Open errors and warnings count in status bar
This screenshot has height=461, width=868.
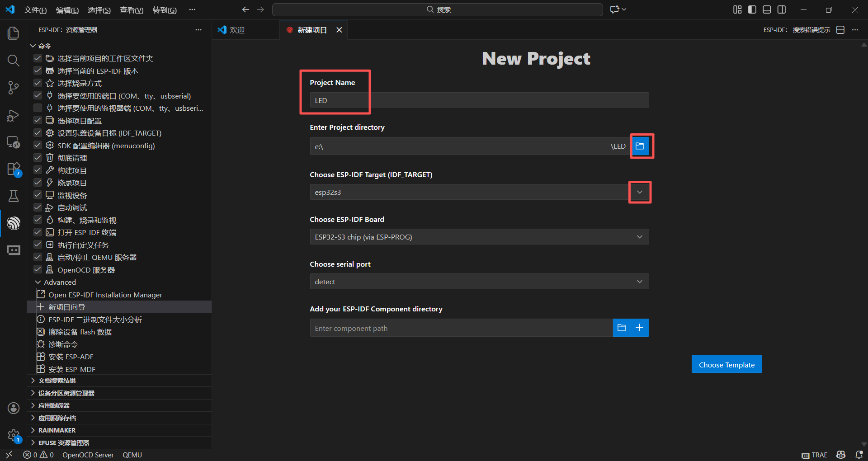[38, 455]
